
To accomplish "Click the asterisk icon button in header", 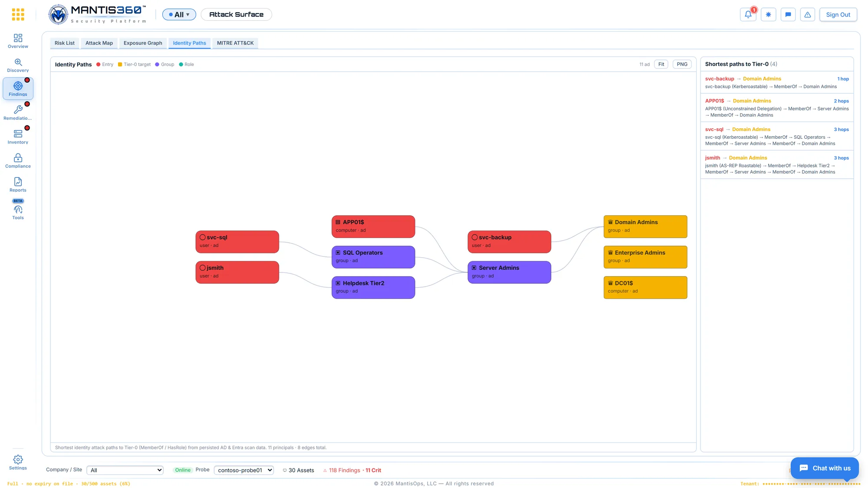I will pos(768,14).
